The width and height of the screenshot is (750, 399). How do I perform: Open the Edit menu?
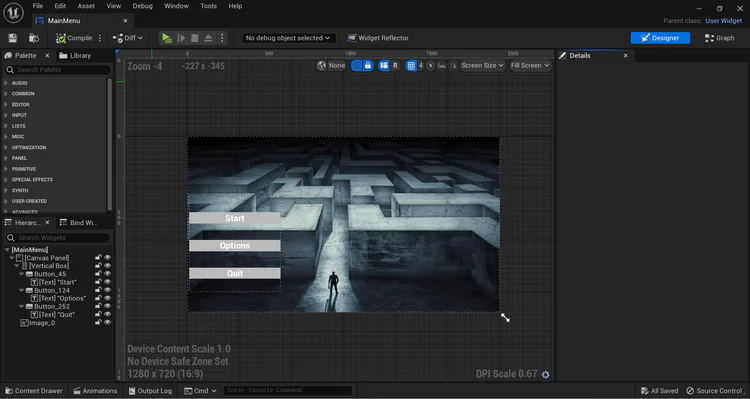tap(60, 6)
